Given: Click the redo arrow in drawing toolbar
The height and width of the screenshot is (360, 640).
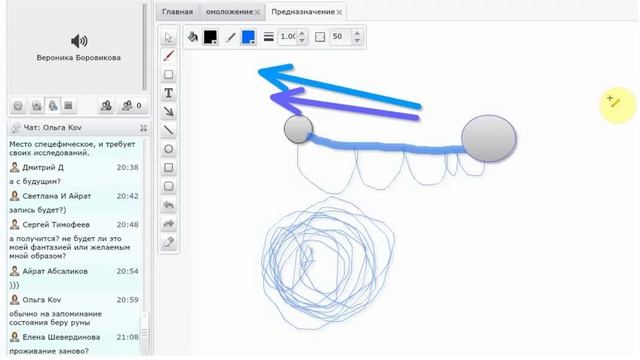Looking at the screenshot, I should click(169, 224).
